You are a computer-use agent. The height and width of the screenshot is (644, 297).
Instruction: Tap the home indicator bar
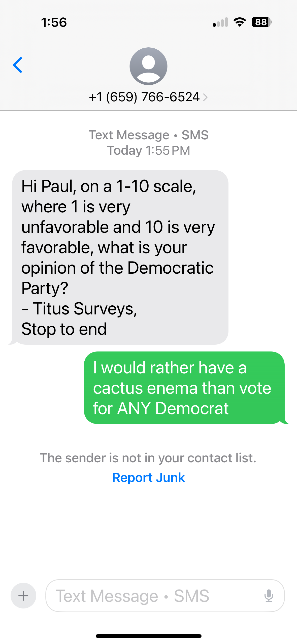coord(148,636)
